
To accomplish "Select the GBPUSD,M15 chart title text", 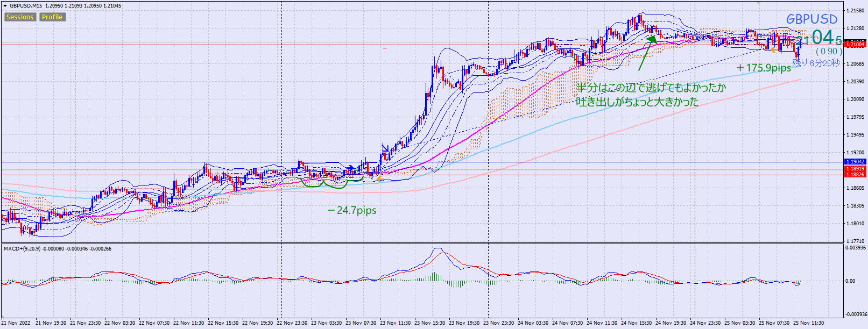I will coord(26,6).
